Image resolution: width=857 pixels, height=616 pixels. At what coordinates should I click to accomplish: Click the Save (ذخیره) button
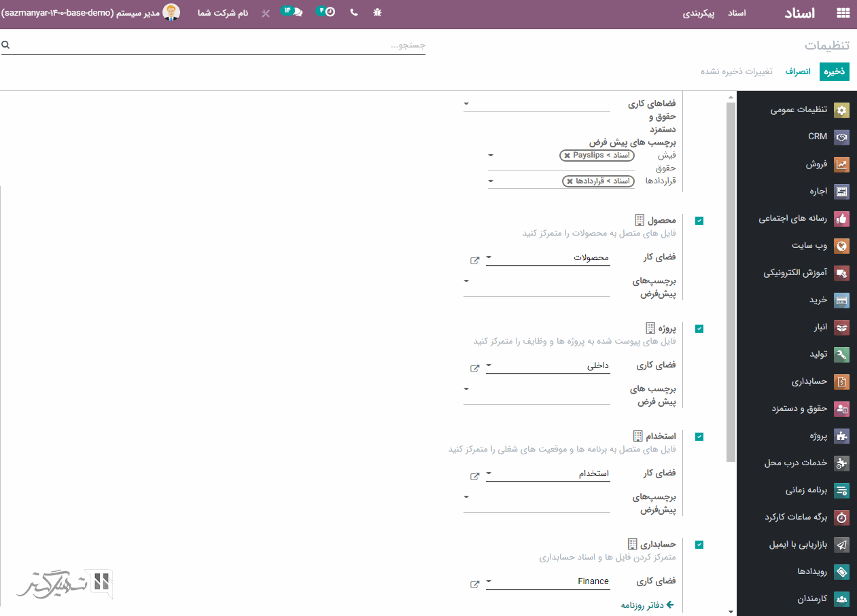[x=835, y=71]
